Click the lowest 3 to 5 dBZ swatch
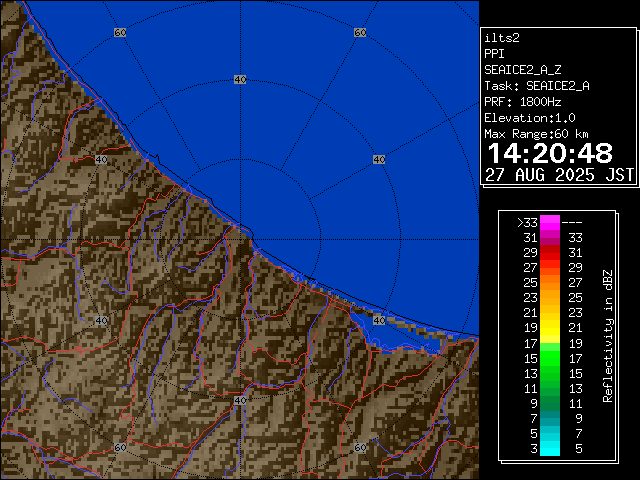This screenshot has width=640, height=480. (x=550, y=447)
